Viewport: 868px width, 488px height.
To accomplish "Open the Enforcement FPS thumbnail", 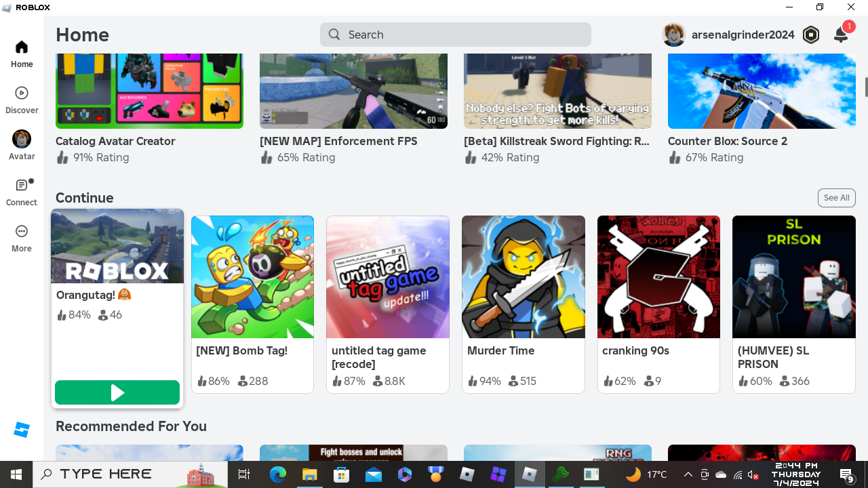I will (x=353, y=91).
